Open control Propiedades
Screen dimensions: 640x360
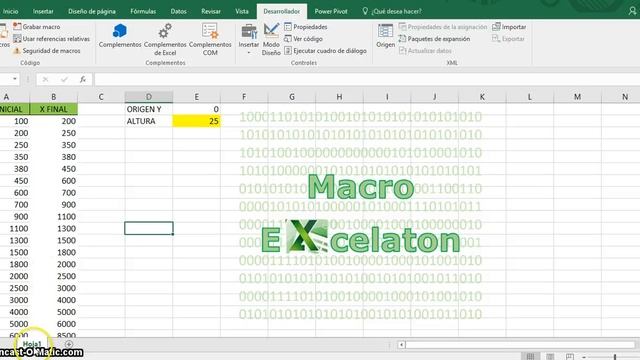click(x=306, y=27)
